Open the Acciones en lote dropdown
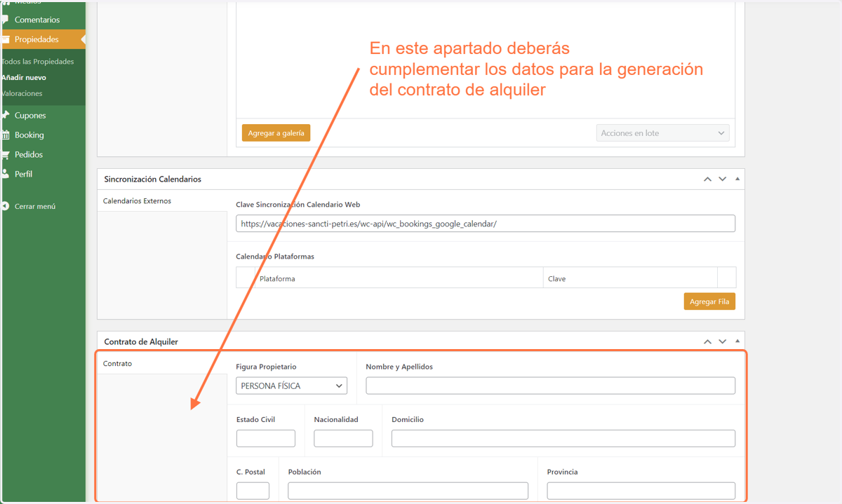842x504 pixels. coord(663,133)
